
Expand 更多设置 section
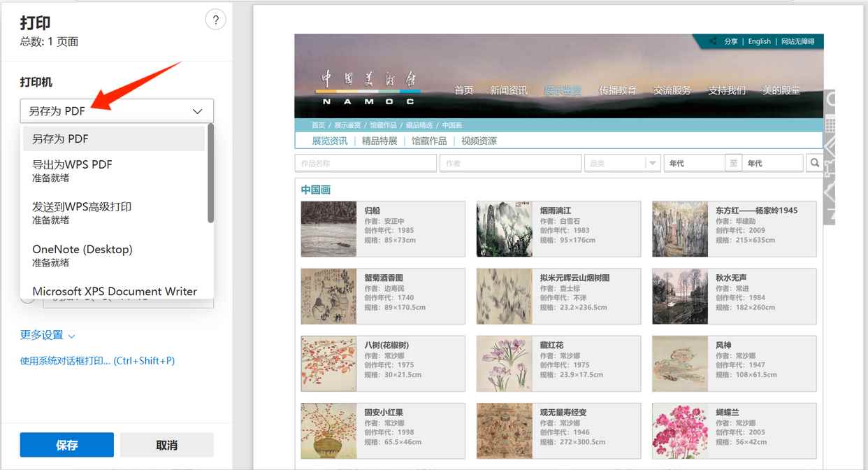(x=48, y=335)
